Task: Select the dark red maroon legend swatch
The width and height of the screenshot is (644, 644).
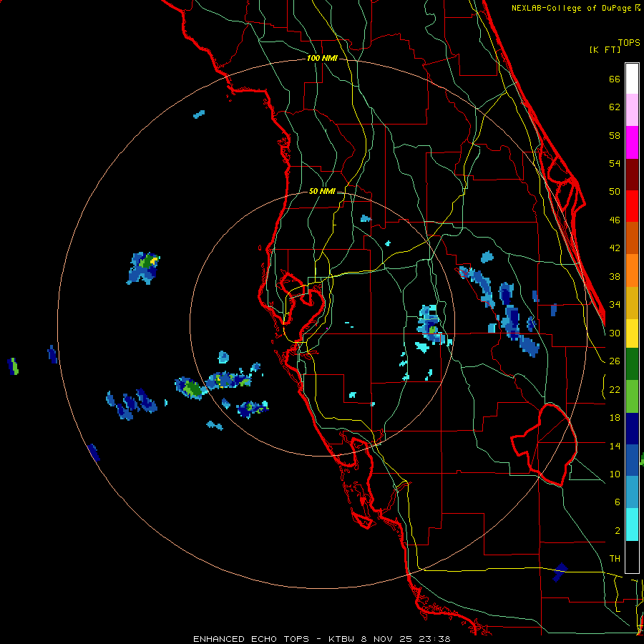Action: tap(632, 175)
